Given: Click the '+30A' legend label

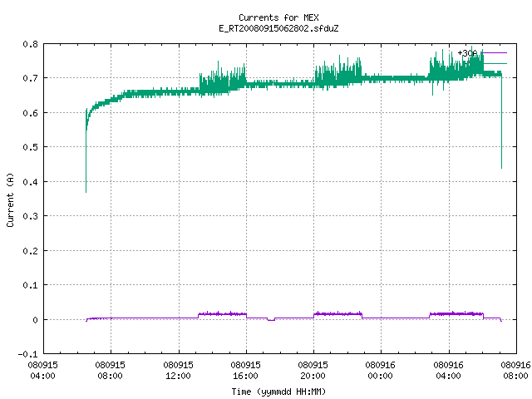Looking at the screenshot, I should coord(467,53).
